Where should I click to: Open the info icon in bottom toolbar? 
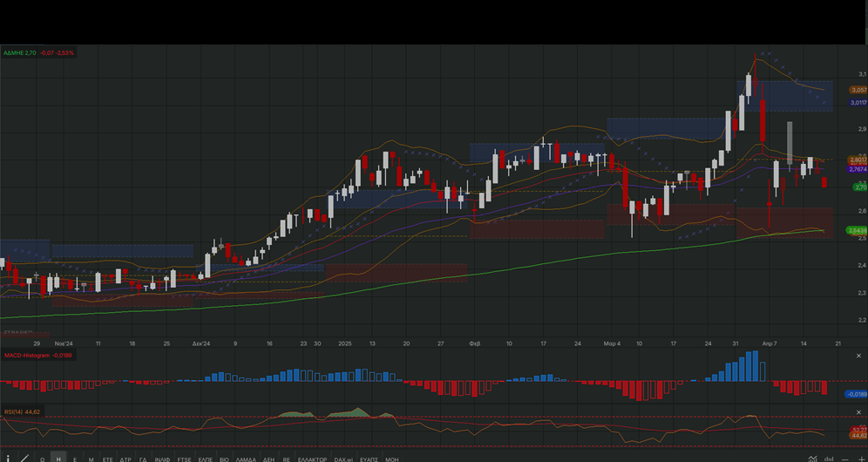pos(8,459)
